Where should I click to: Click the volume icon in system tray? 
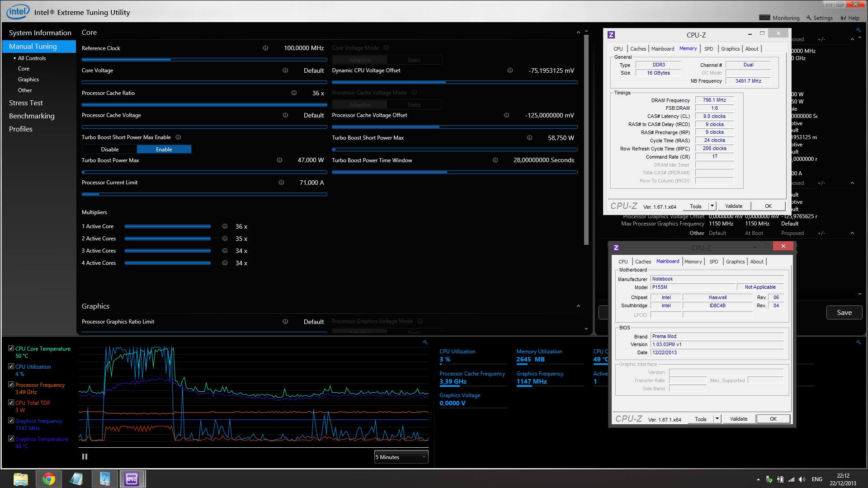tap(802, 479)
